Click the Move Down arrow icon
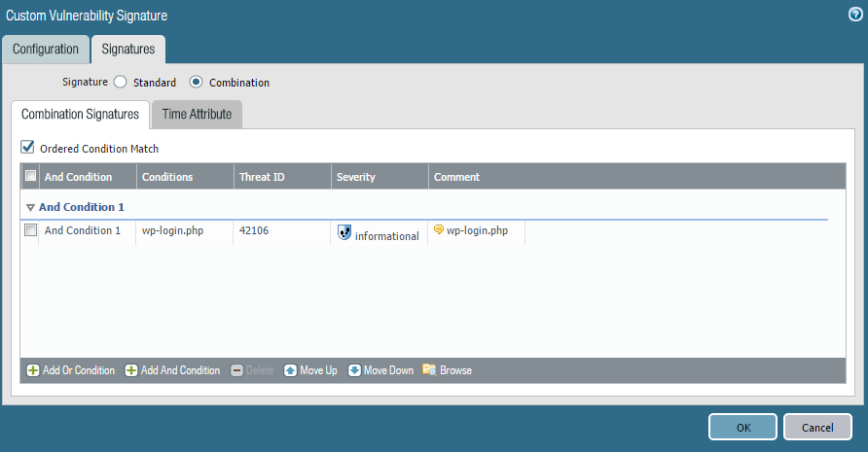 coord(354,370)
